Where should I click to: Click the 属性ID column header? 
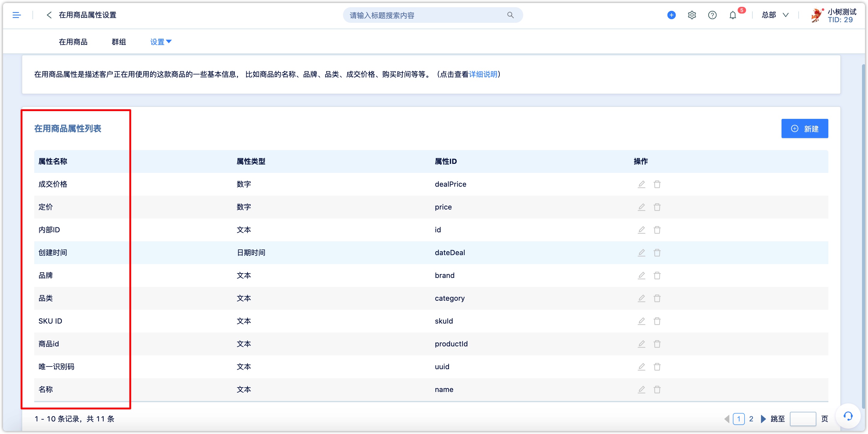[x=446, y=161]
